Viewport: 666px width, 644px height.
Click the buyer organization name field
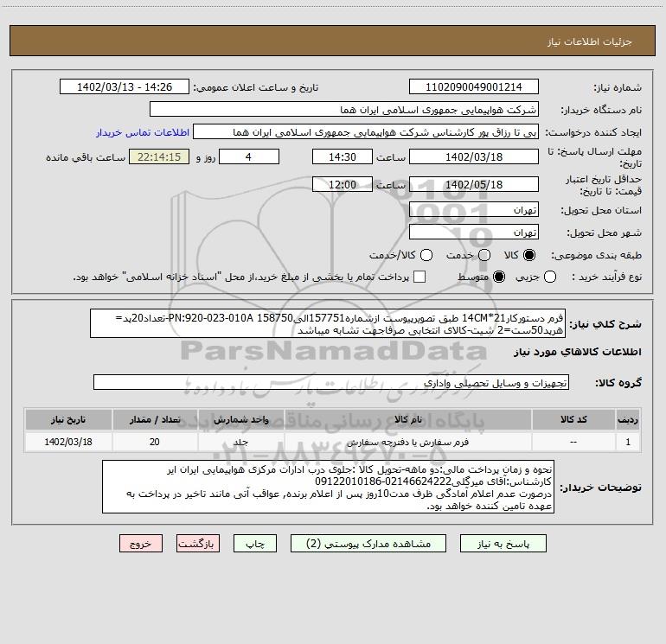[344, 110]
